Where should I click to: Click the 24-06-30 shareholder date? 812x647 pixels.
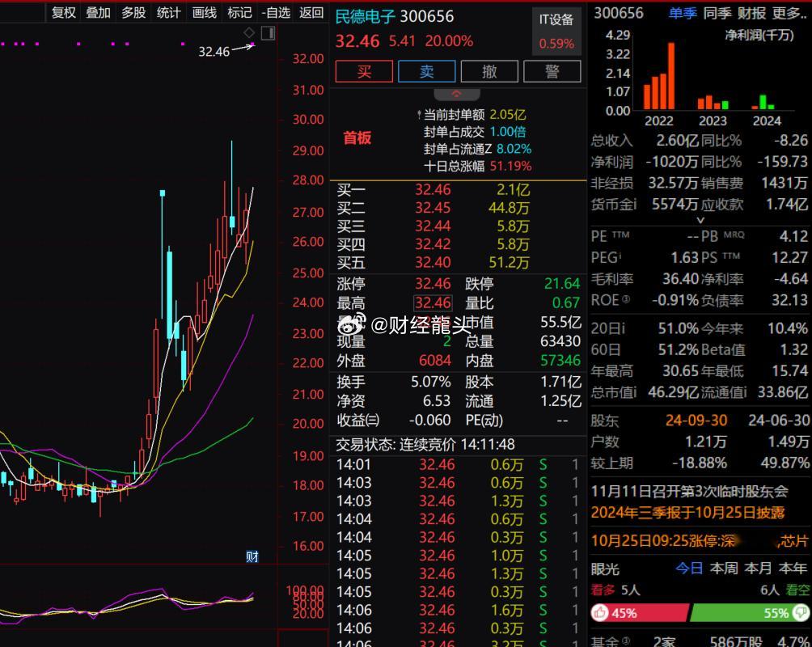coord(779,420)
